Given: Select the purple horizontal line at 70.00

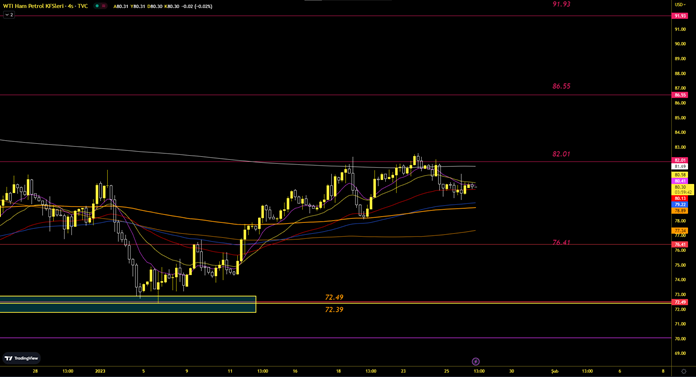Looking at the screenshot, I should pos(335,338).
